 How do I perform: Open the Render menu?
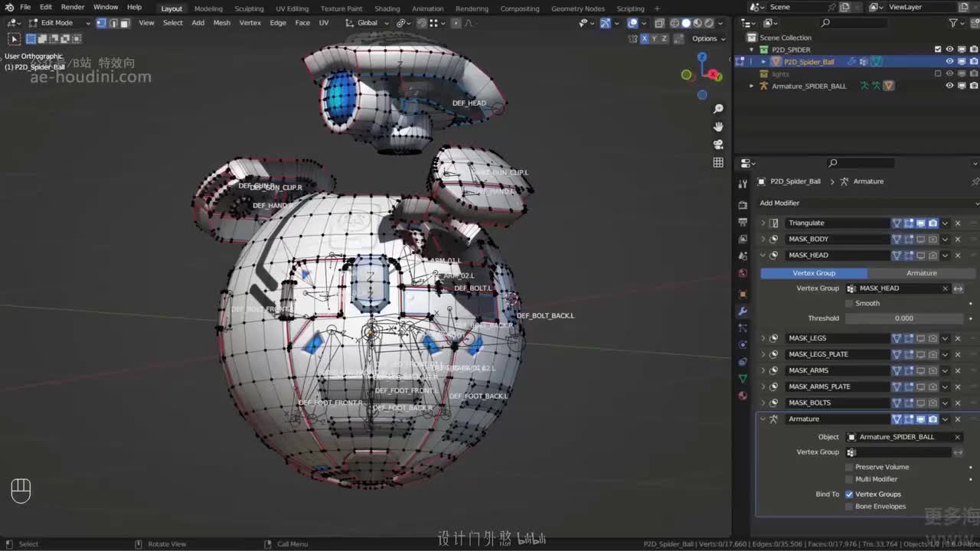pyautogui.click(x=73, y=8)
